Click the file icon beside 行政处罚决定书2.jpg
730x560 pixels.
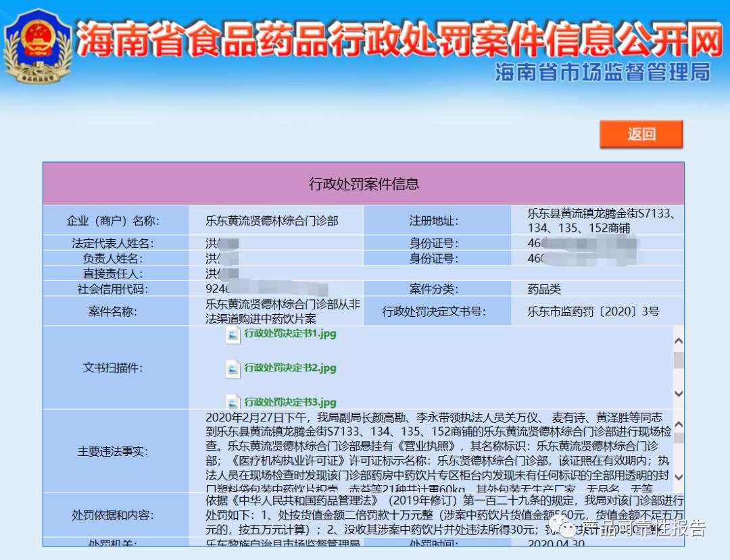(233, 369)
